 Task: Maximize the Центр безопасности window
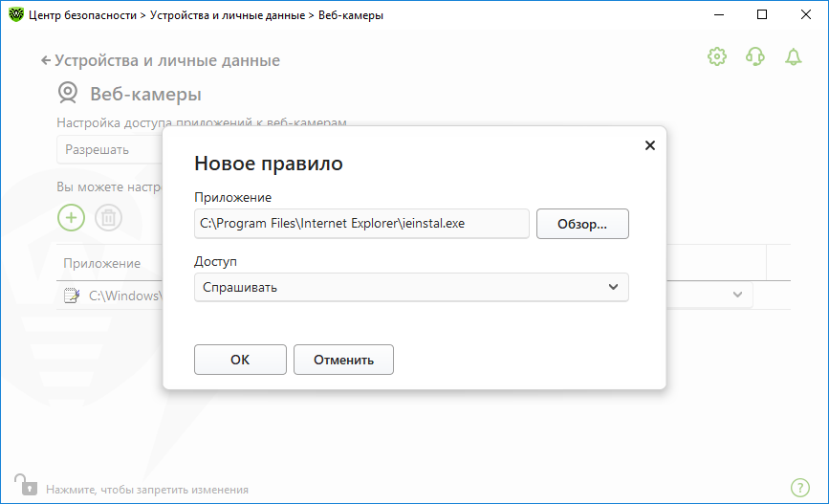762,14
